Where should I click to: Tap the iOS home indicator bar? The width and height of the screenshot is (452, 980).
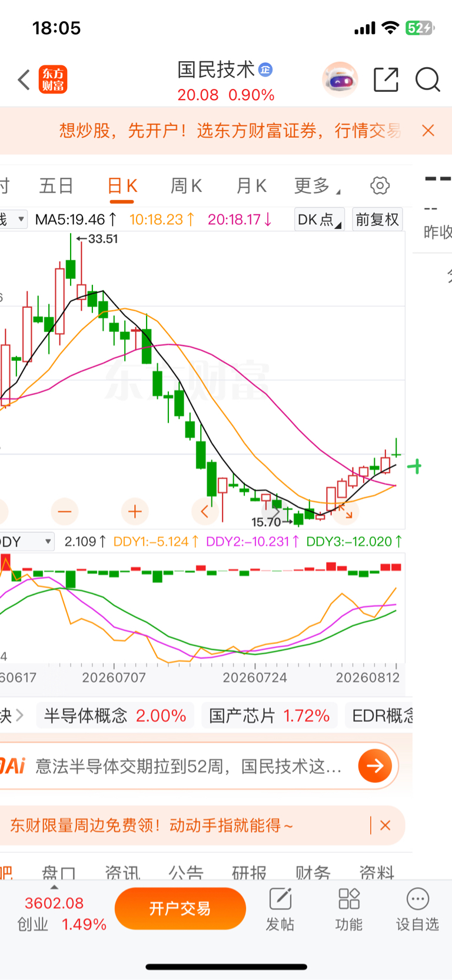(x=227, y=966)
